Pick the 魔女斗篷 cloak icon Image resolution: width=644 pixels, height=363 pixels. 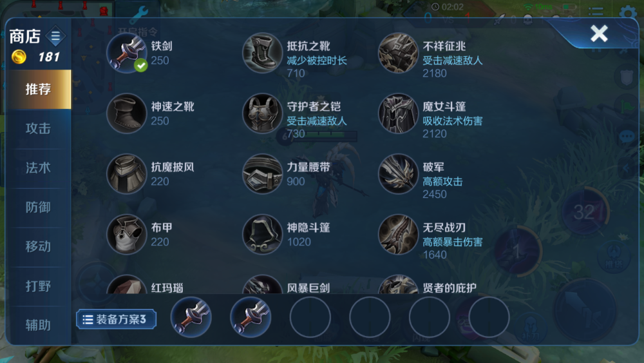point(397,113)
